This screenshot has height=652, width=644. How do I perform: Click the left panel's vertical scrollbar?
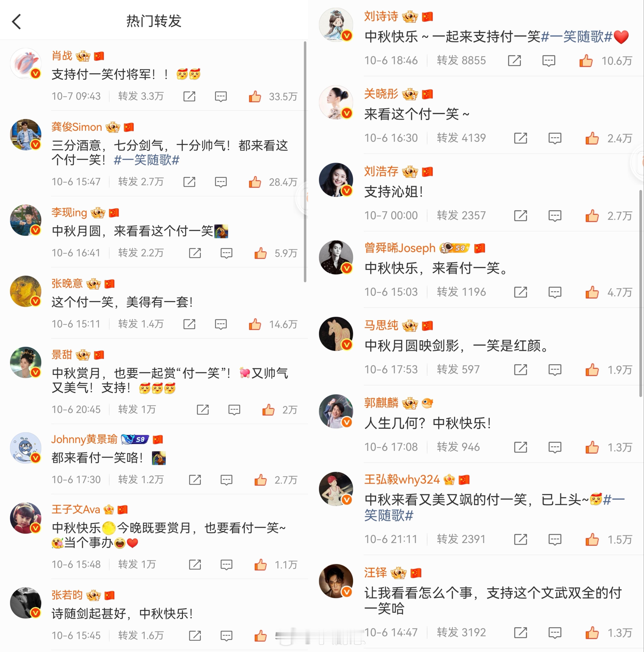tap(305, 161)
